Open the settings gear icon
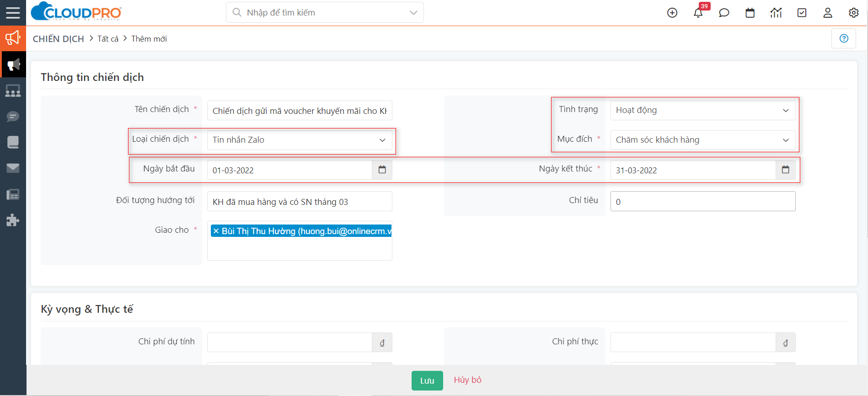The image size is (868, 396). click(854, 13)
